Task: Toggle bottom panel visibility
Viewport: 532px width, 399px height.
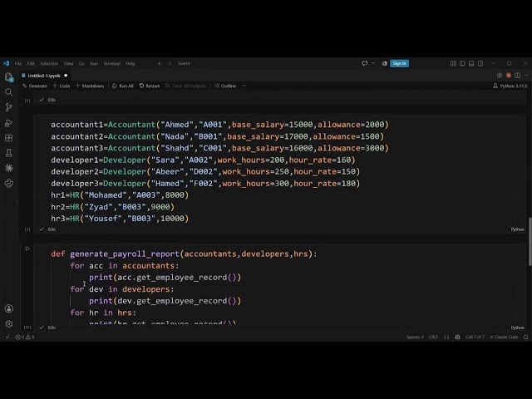Action: click(x=471, y=63)
